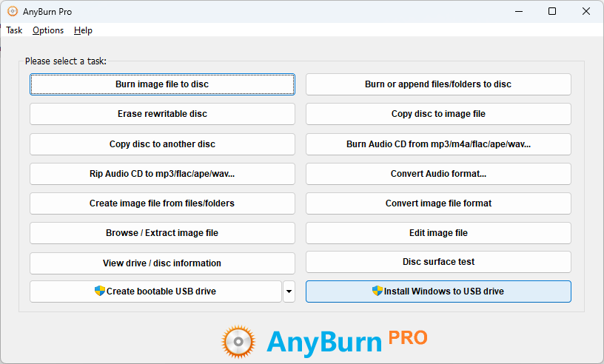Viewport: 604px width, 364px height.
Task: Close the AnyBurn Pro window
Action: click(586, 12)
